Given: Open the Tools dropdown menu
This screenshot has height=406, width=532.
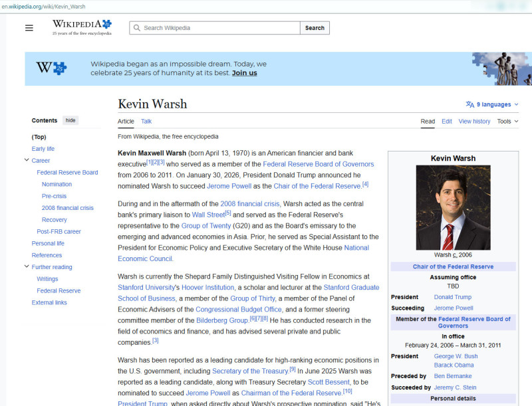Looking at the screenshot, I should [x=507, y=122].
